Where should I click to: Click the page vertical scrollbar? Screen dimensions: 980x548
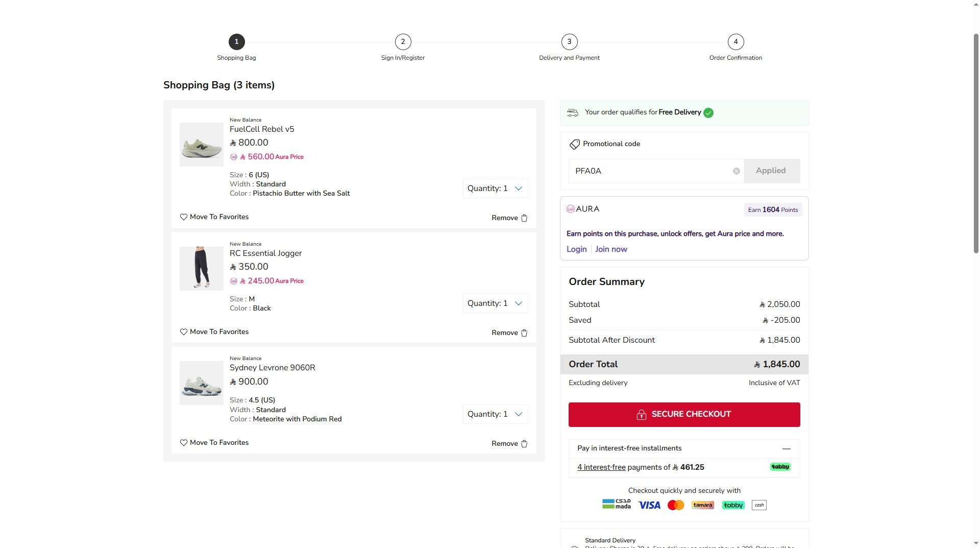976,143
